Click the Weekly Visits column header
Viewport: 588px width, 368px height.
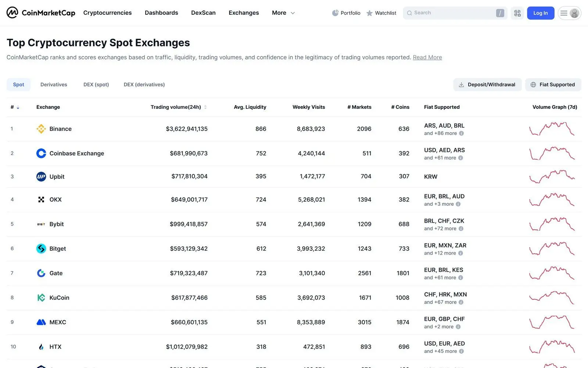[x=309, y=107]
